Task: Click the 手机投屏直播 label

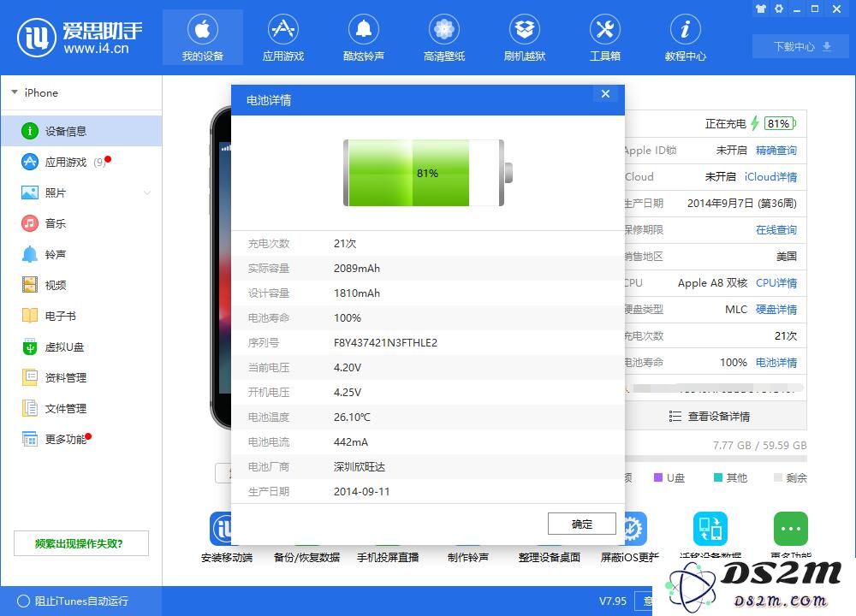Action: pyautogui.click(x=388, y=557)
